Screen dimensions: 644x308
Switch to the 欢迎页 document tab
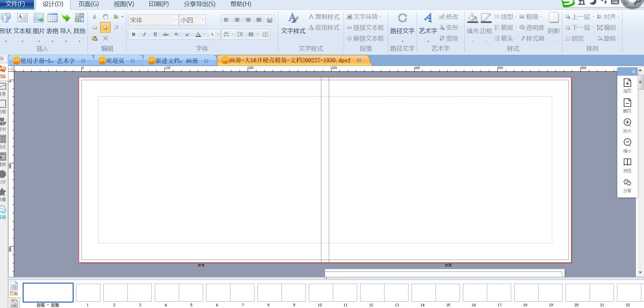click(116, 61)
